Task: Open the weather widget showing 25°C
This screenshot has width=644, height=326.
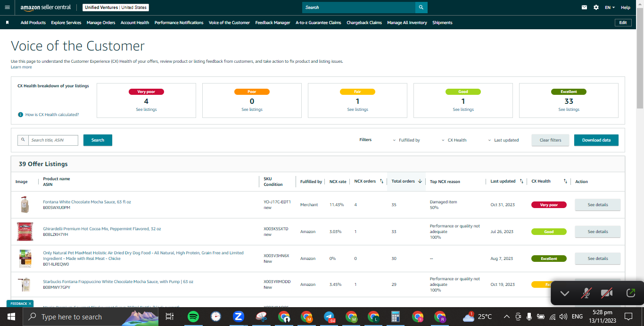Action: pyautogui.click(x=478, y=317)
